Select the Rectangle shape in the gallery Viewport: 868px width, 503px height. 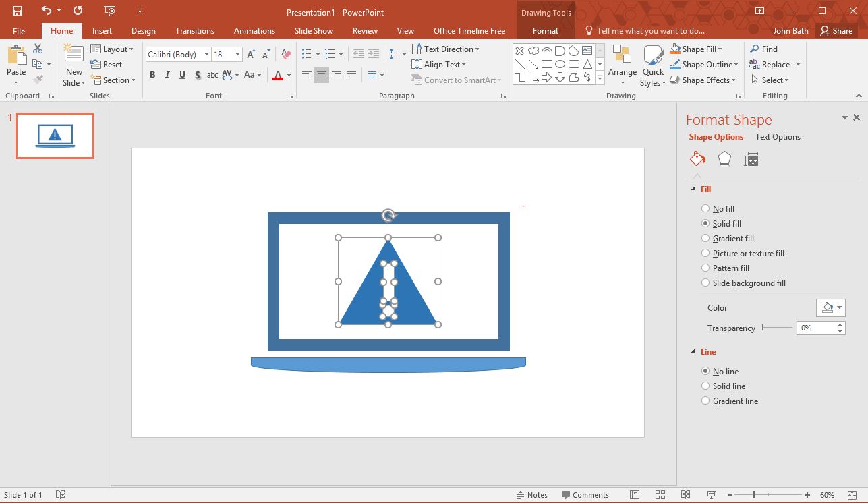pos(547,63)
